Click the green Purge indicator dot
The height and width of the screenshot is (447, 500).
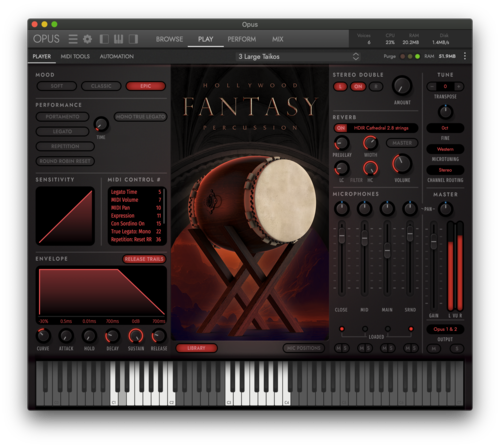tap(417, 56)
